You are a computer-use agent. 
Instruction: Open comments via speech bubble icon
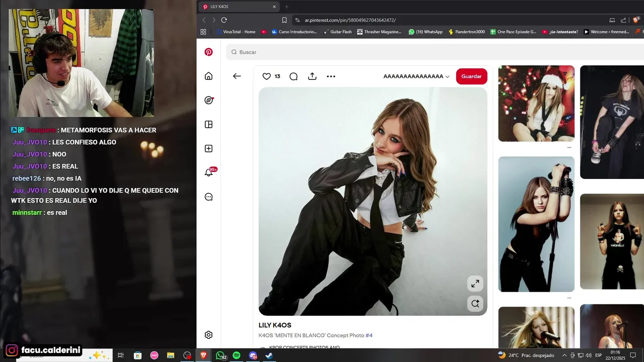click(x=293, y=76)
